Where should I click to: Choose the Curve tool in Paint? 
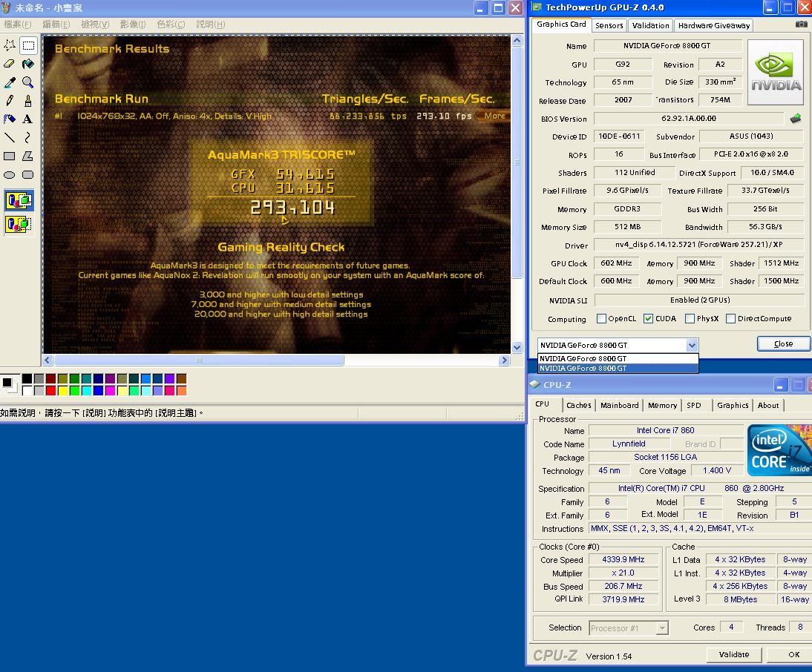[28, 138]
